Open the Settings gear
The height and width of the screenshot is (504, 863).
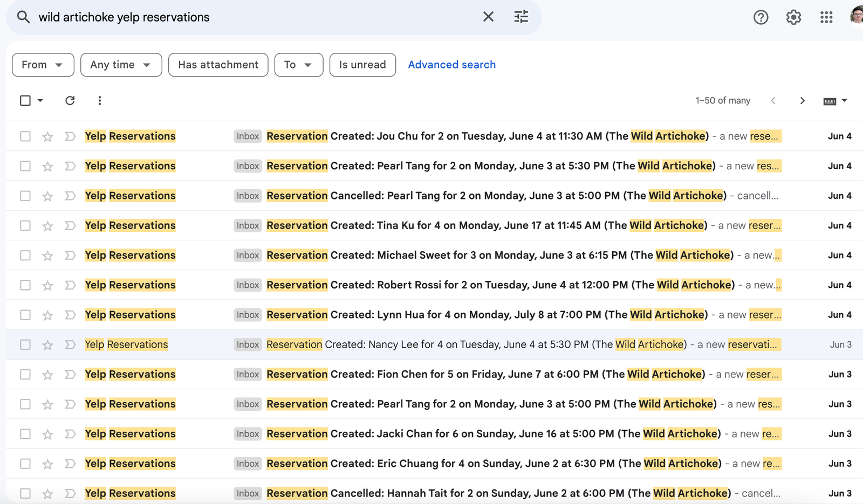[x=793, y=17]
